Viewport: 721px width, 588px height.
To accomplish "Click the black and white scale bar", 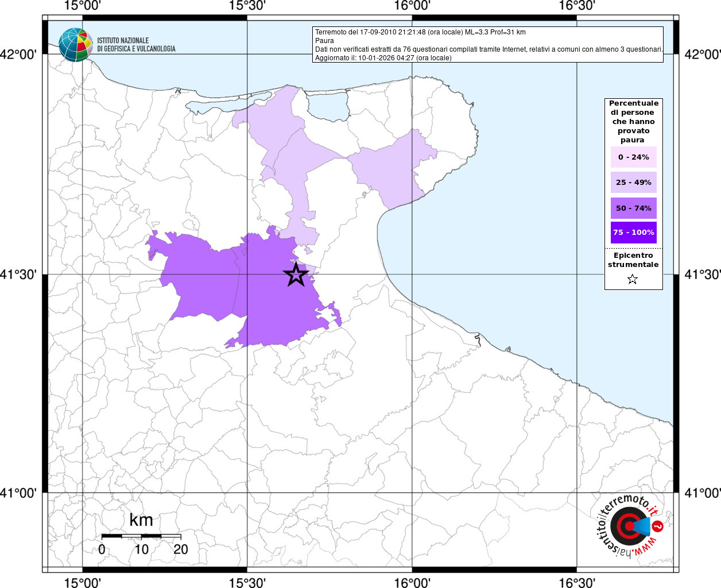I will (x=141, y=536).
